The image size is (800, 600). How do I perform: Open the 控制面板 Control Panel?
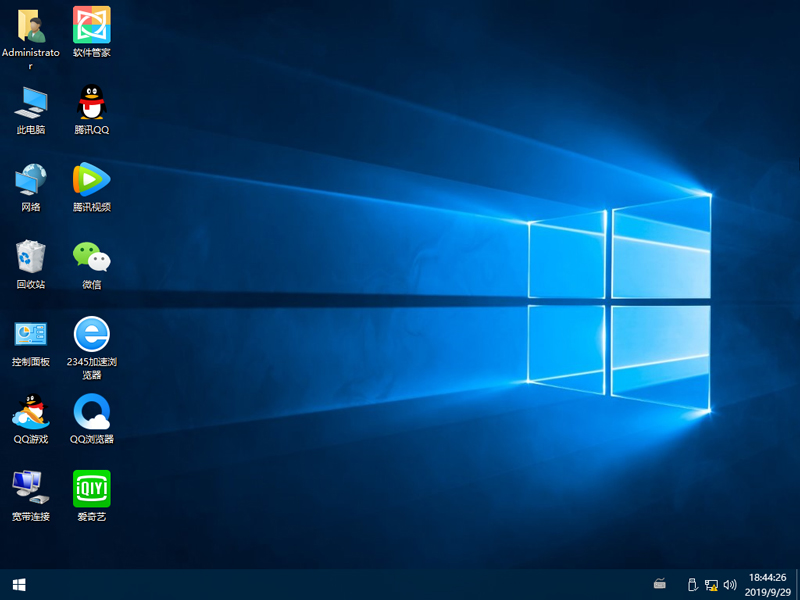click(30, 338)
